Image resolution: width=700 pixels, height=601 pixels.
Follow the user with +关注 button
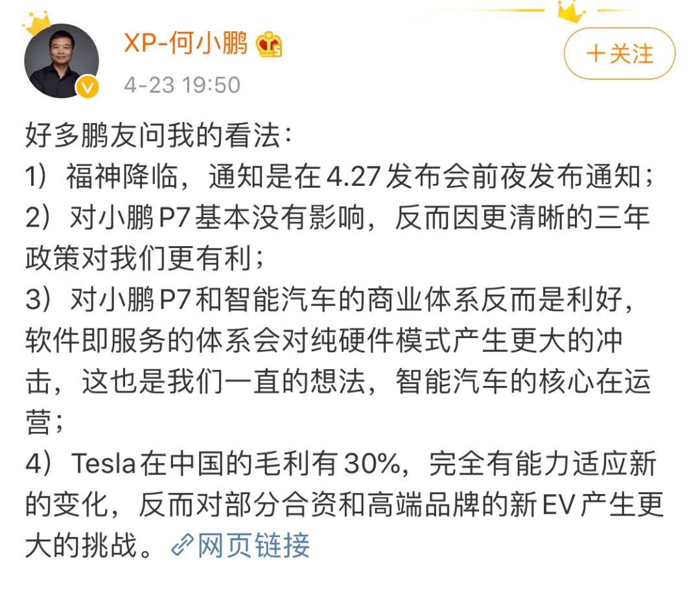click(x=619, y=54)
